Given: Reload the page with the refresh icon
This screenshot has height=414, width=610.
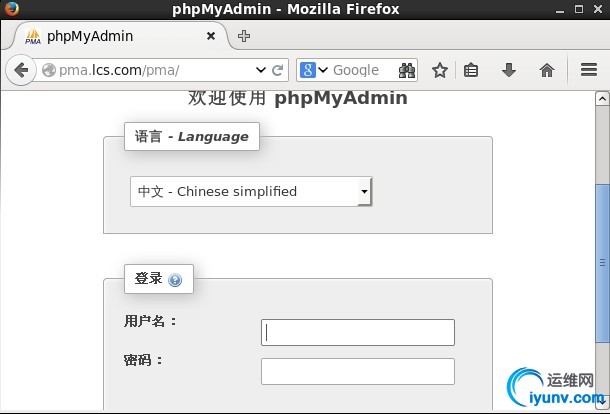Looking at the screenshot, I should pyautogui.click(x=278, y=70).
